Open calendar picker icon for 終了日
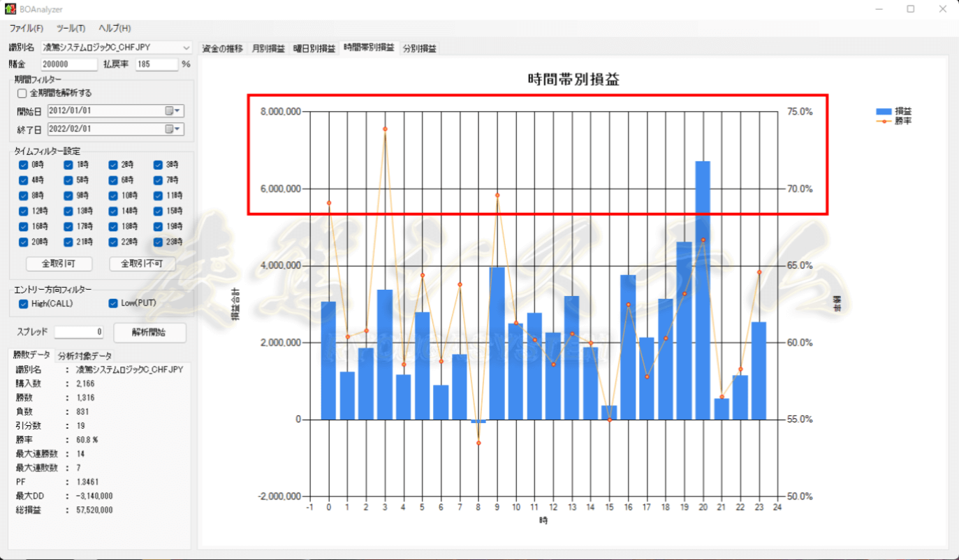 point(173,129)
